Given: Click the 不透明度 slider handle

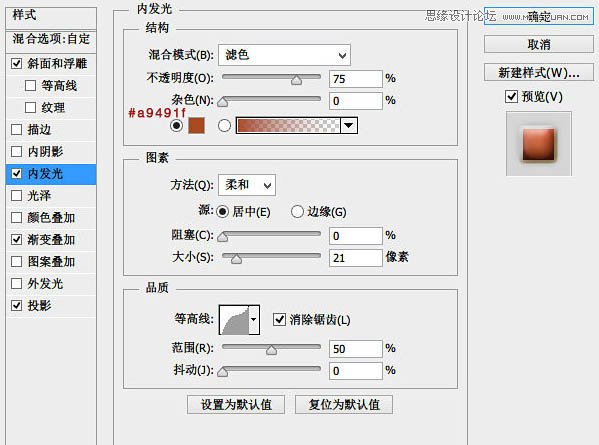Looking at the screenshot, I should [x=296, y=79].
